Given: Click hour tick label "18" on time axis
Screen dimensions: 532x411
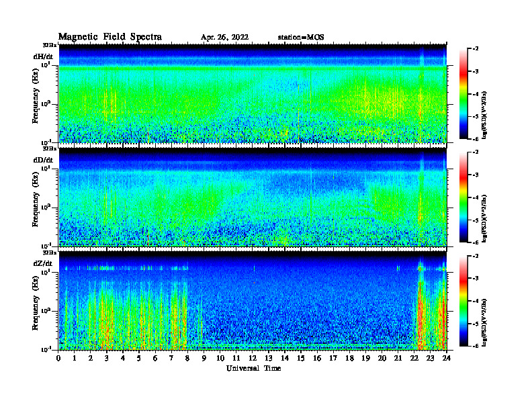Looking at the screenshot, I should coord(349,359).
